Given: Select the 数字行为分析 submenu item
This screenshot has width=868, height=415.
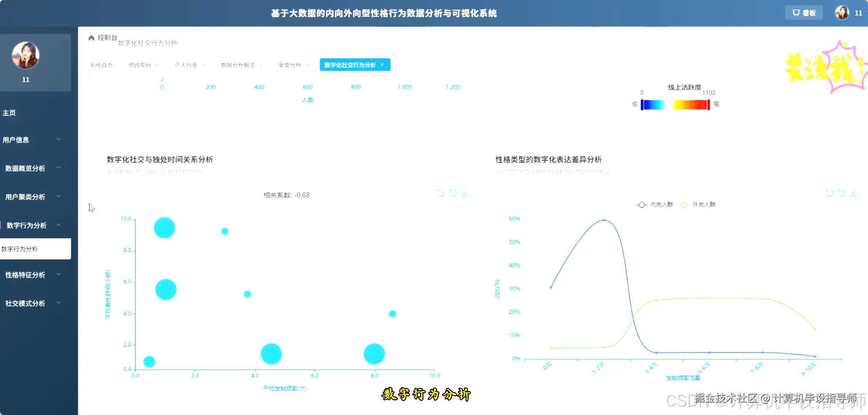Looking at the screenshot, I should point(35,249).
